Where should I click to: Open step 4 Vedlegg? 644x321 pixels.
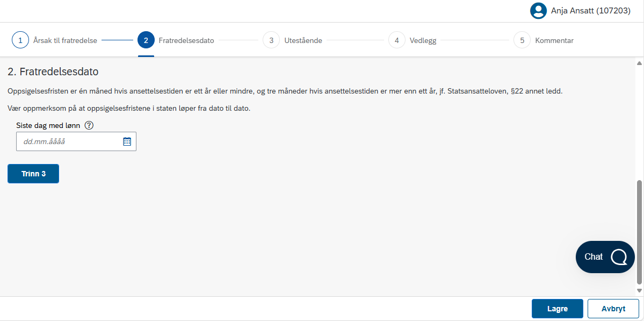(413, 40)
